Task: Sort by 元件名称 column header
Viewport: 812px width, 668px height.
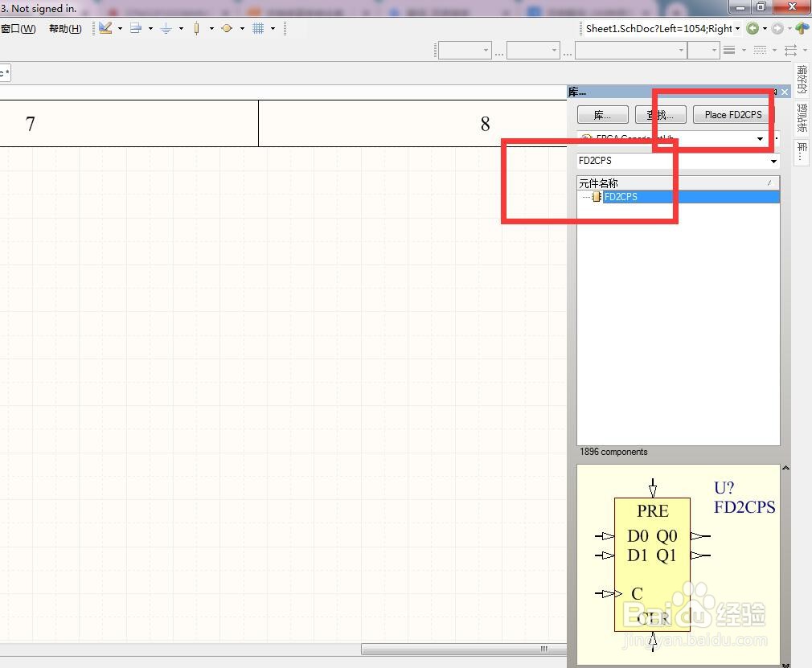Action: [x=678, y=182]
